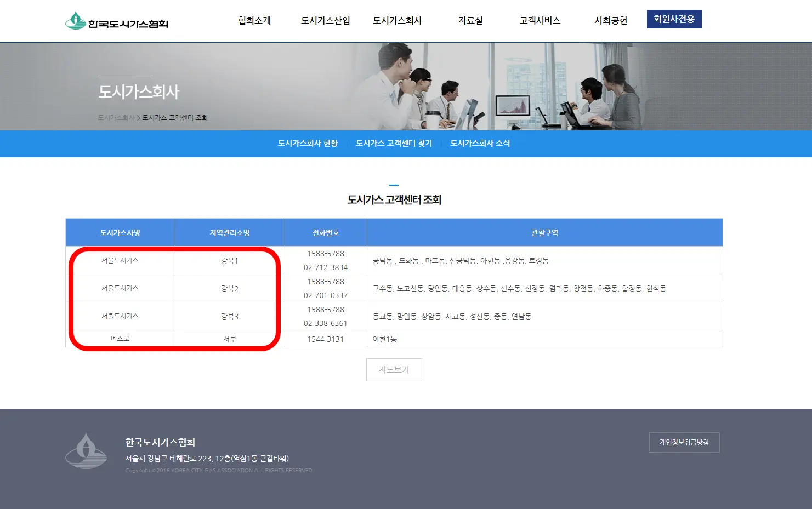Open the 사회공헌 menu
The height and width of the screenshot is (509, 812).
pos(610,20)
